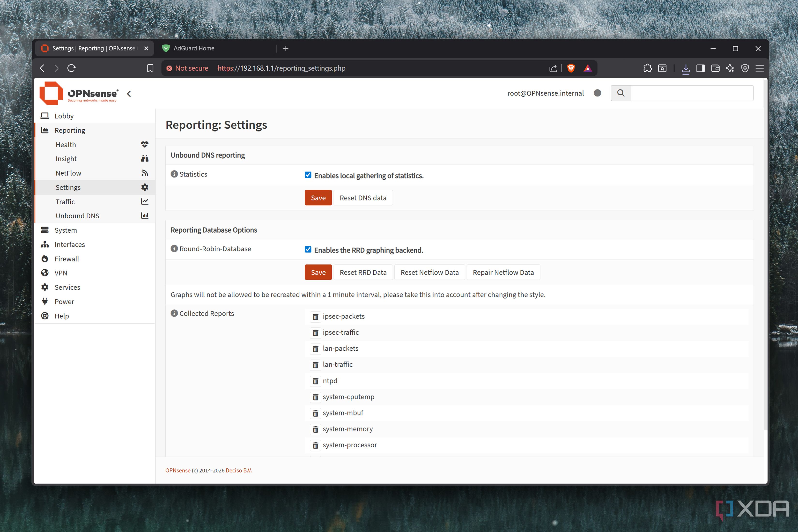The image size is (798, 532).
Task: Reload the page
Action: [x=71, y=68]
